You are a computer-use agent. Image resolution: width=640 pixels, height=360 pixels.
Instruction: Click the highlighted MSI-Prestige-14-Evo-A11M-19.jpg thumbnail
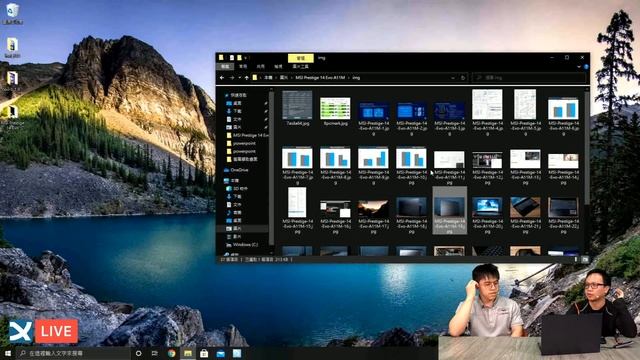pos(449,211)
